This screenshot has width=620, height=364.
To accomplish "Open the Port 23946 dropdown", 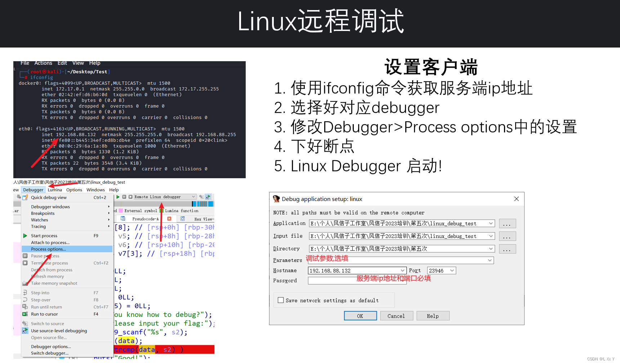I will point(452,270).
